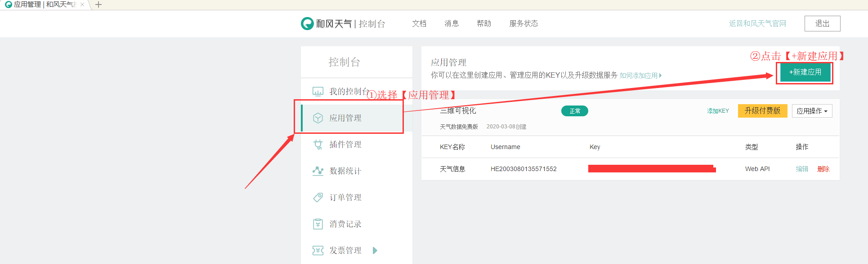Click the Username column header
Viewport: 868px width, 264px height.
pos(505,147)
